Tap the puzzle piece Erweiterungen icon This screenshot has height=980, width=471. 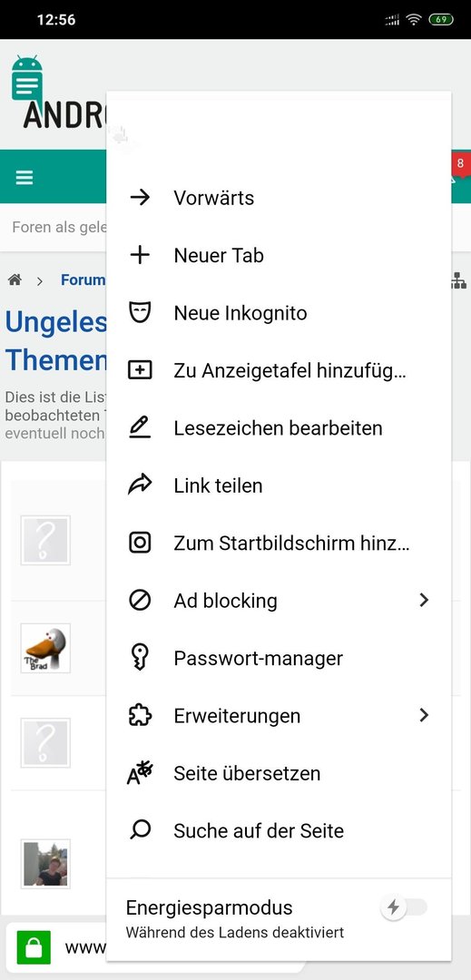click(x=140, y=716)
